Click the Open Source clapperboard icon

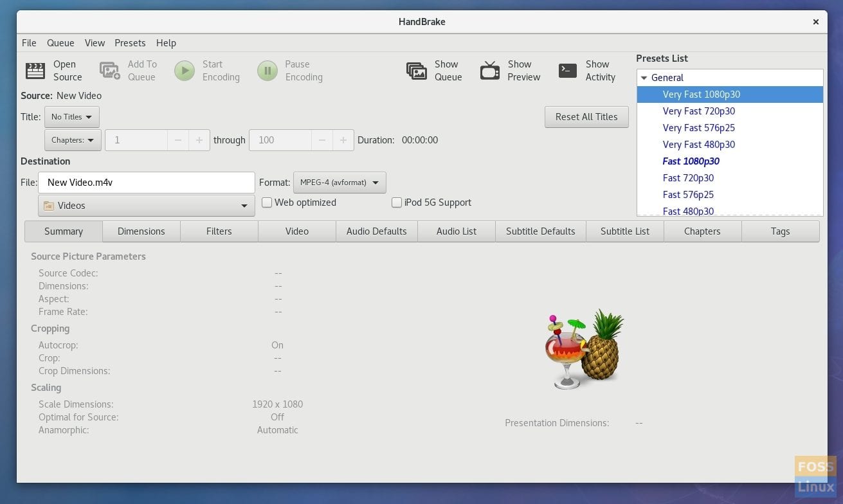point(35,71)
